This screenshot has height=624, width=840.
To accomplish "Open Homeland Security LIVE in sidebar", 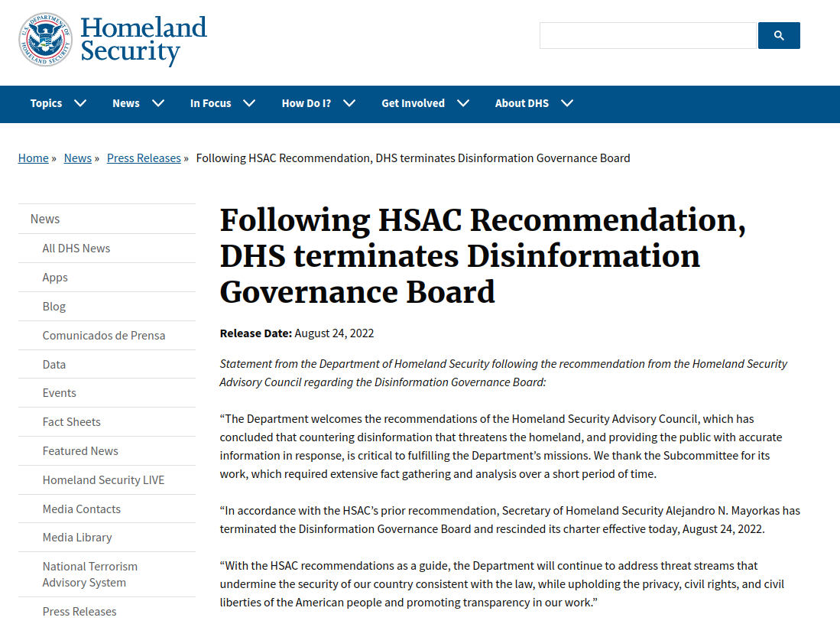I will point(106,479).
